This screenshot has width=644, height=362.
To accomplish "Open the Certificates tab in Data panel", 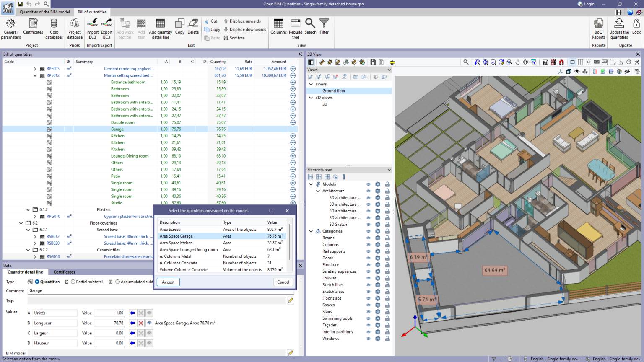I will [64, 272].
